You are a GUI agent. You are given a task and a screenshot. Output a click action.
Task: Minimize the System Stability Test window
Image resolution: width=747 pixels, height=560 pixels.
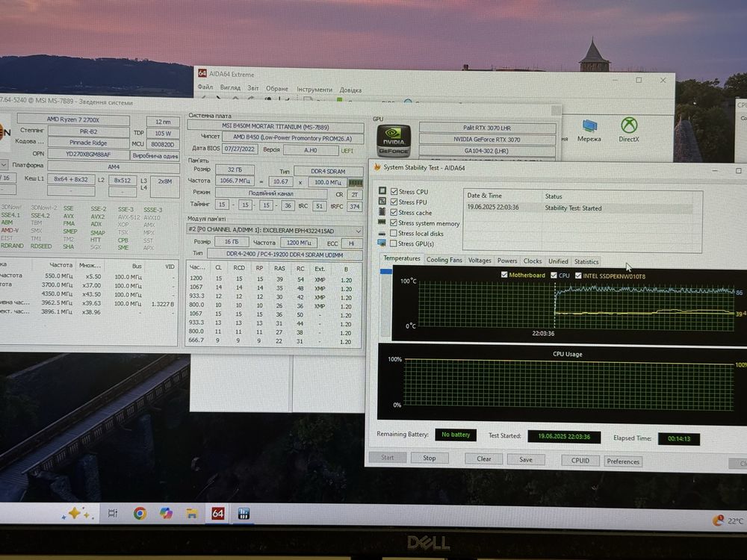[715, 170]
